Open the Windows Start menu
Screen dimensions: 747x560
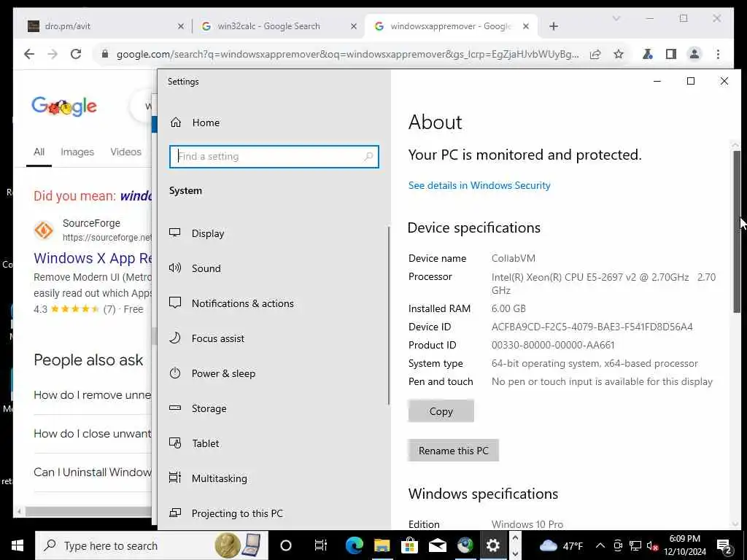(x=18, y=545)
